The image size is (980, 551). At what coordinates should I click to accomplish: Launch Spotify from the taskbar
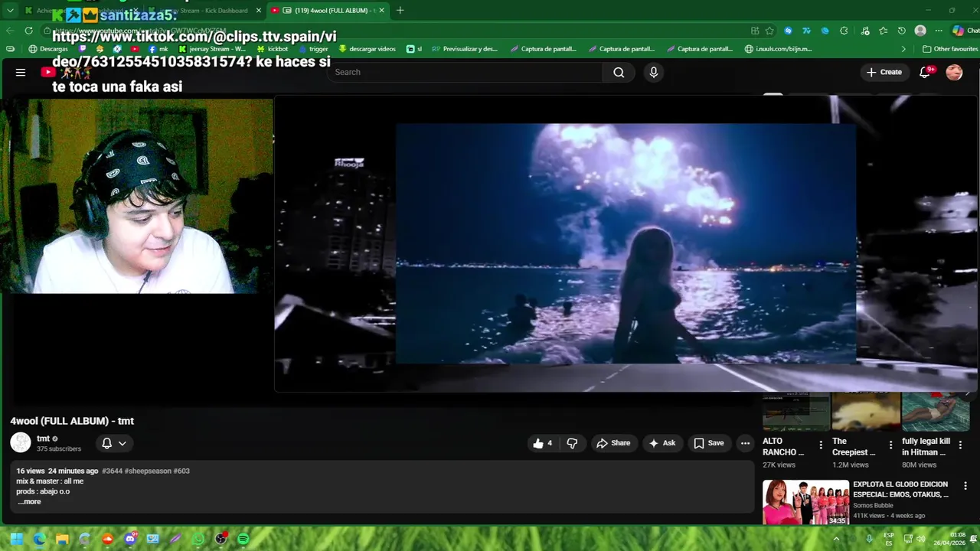[x=243, y=539]
